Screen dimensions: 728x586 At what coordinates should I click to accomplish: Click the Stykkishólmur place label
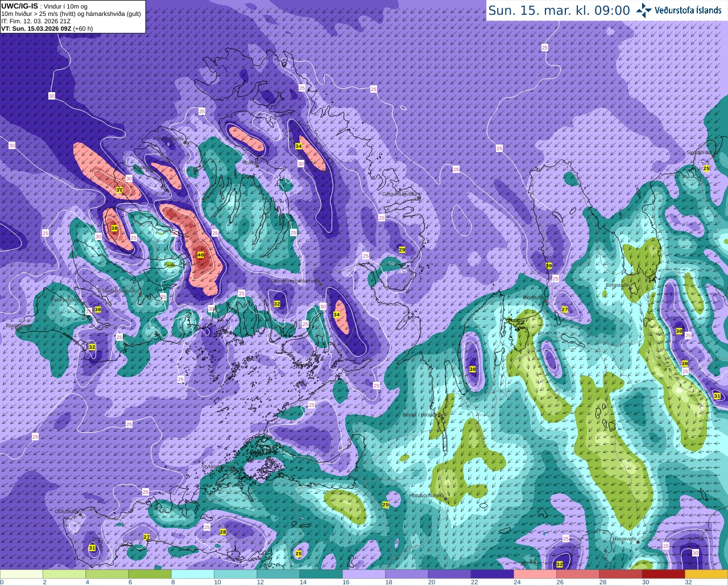coord(217,467)
